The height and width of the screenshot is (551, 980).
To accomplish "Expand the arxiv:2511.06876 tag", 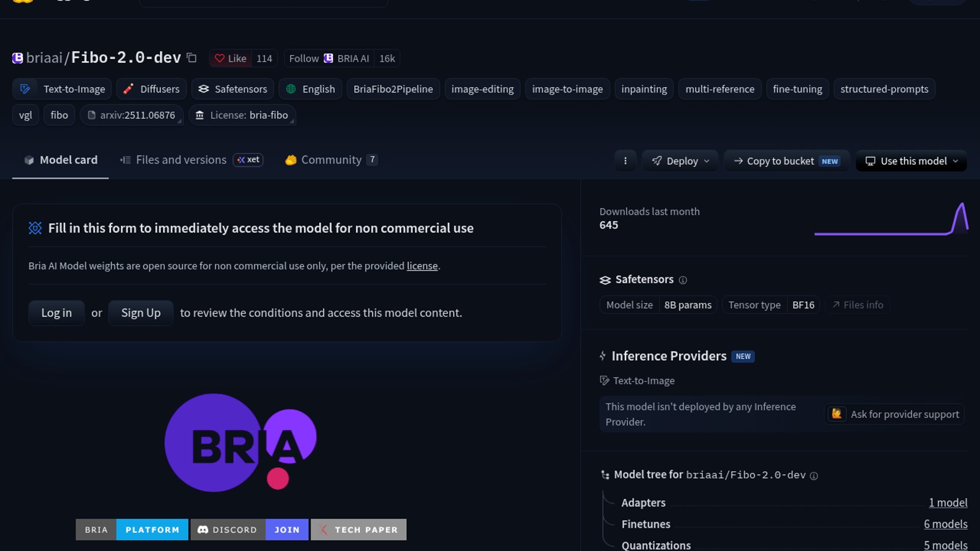I will [x=131, y=115].
